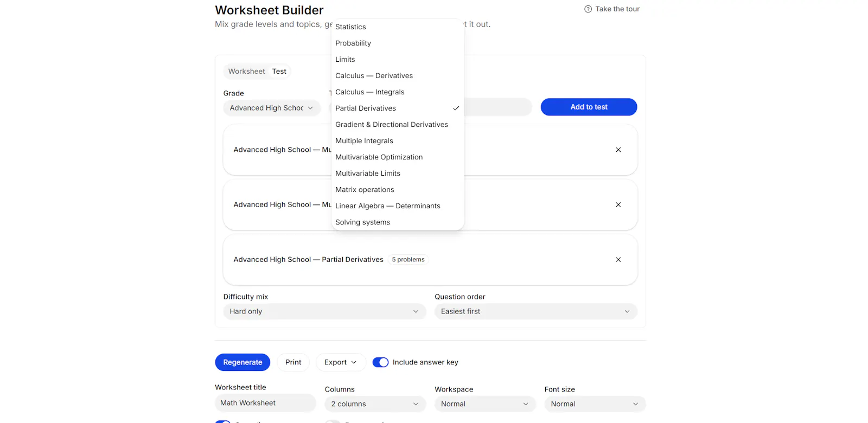Open the Difficulty mix dropdown
Viewport: 868px width, 423px height.
[x=324, y=311]
